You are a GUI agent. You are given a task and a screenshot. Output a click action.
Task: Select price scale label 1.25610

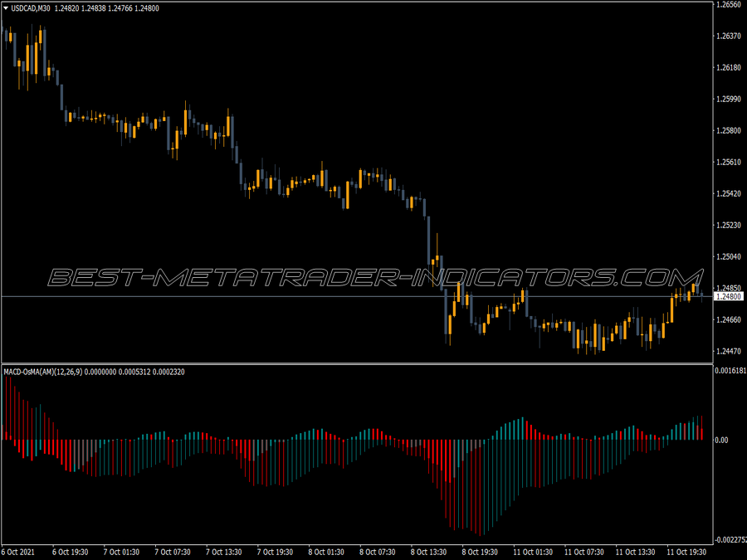coord(729,163)
